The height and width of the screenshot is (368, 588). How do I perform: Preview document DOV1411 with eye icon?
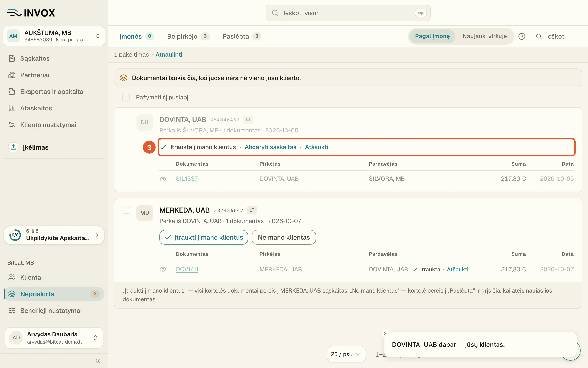coord(163,269)
